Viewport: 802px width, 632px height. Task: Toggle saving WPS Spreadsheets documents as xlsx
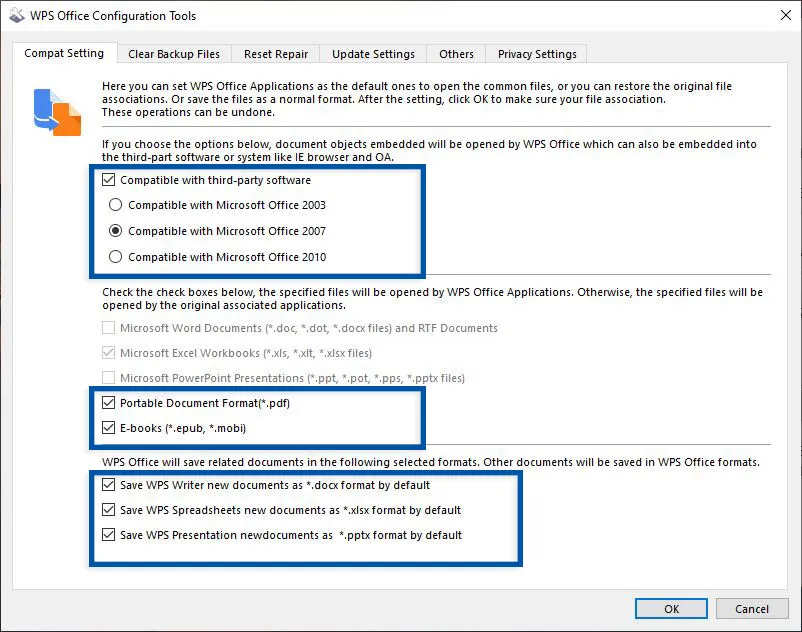(108, 510)
